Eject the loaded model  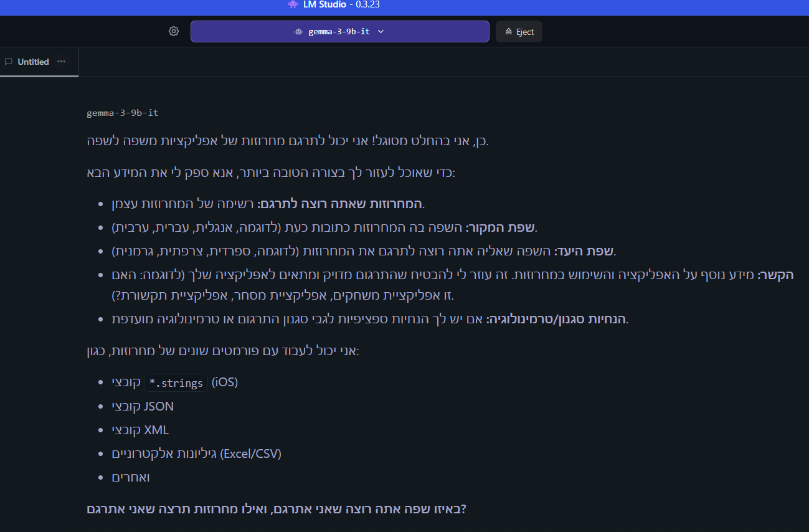[x=519, y=32]
